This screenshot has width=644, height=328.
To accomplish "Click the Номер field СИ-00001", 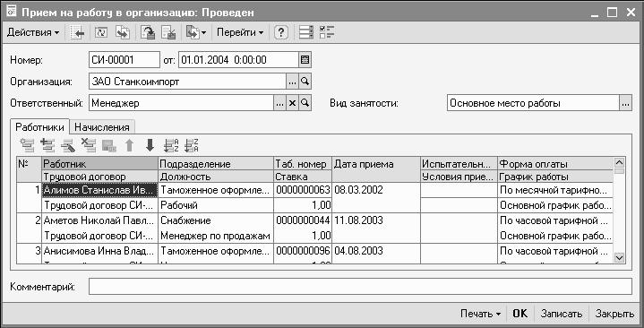I will point(124,60).
